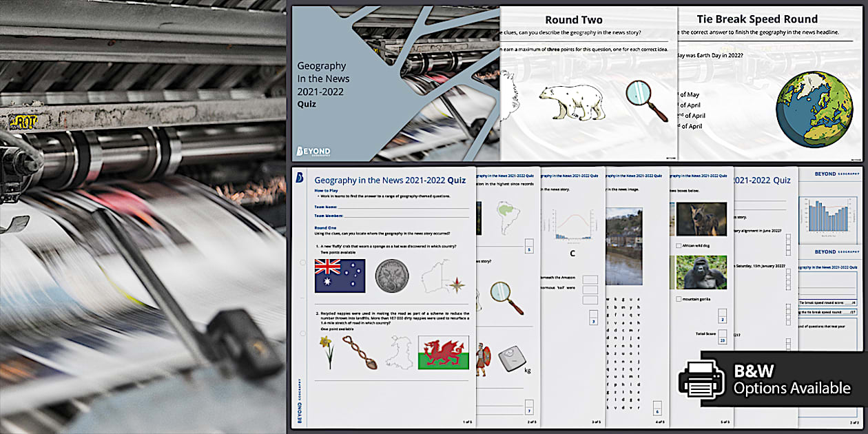
Task: Tick the mountain gorilla checkbox
Action: (x=679, y=299)
